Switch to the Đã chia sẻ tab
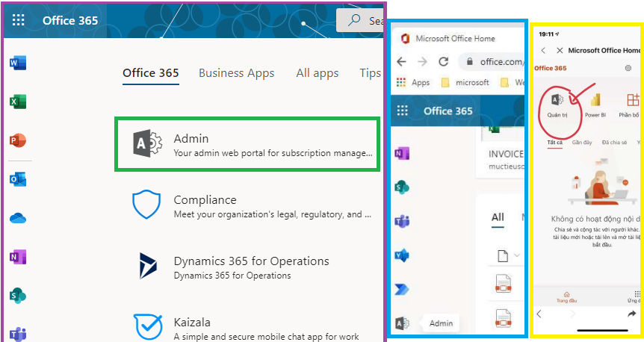 pyautogui.click(x=614, y=143)
